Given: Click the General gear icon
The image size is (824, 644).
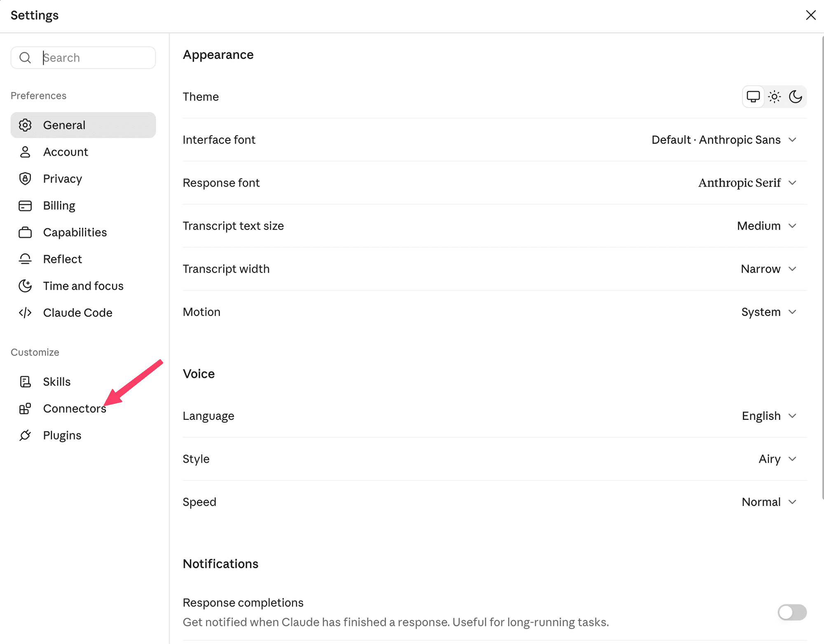Looking at the screenshot, I should (25, 125).
